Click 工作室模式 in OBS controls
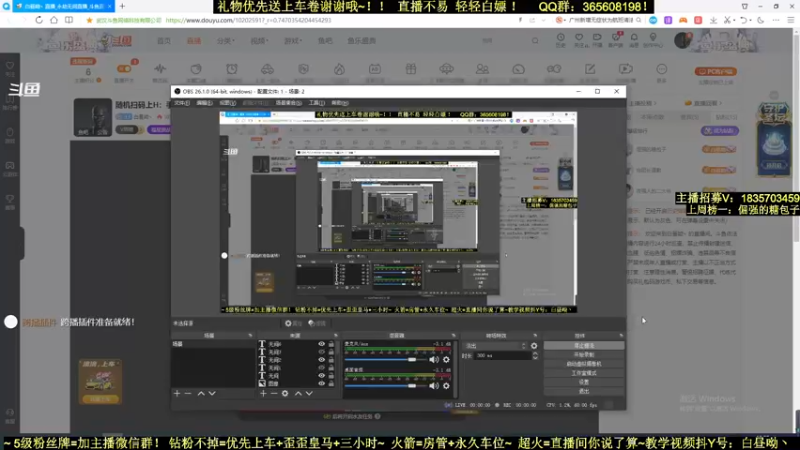 [x=584, y=373]
